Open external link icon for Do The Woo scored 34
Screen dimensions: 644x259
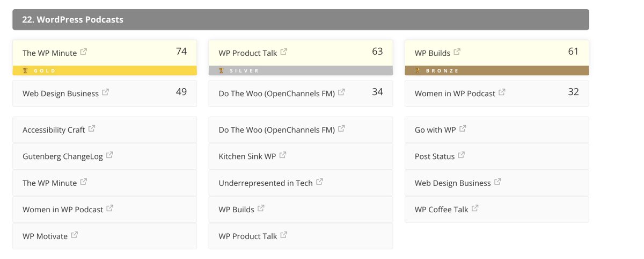341,92
